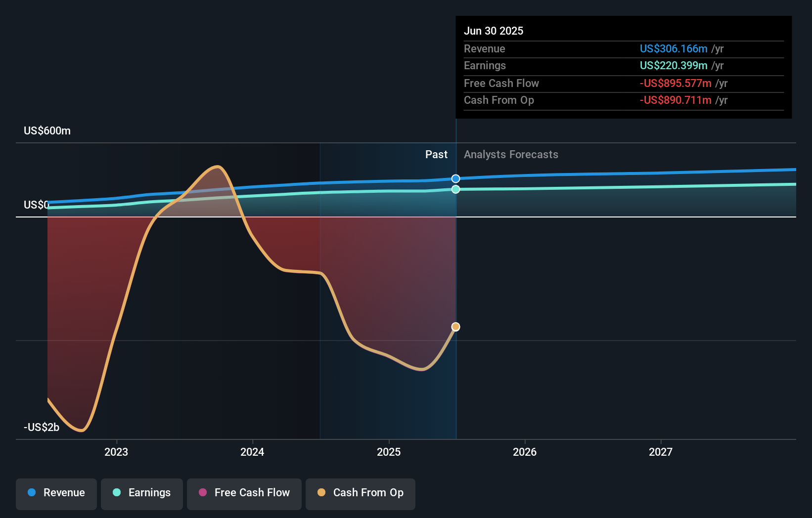This screenshot has width=812, height=518.
Task: Click the Analysts Forecasts label
Action: coord(511,155)
